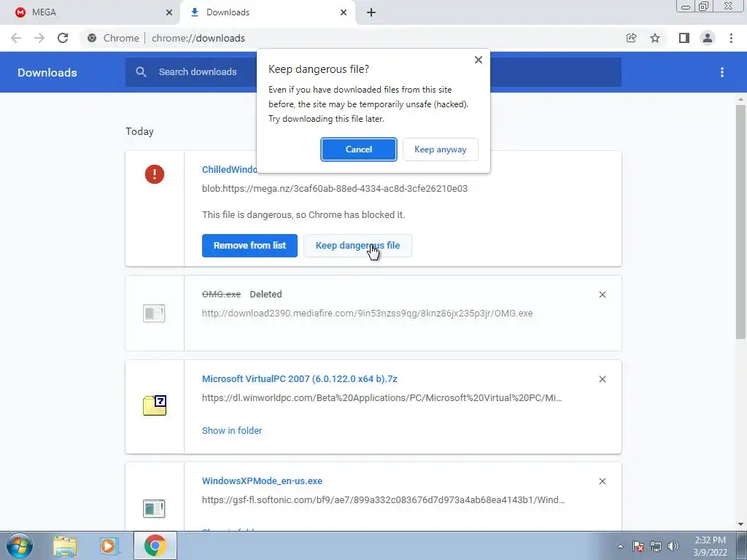747x560 pixels.
Task: Open the profile avatar menu
Action: [x=708, y=38]
